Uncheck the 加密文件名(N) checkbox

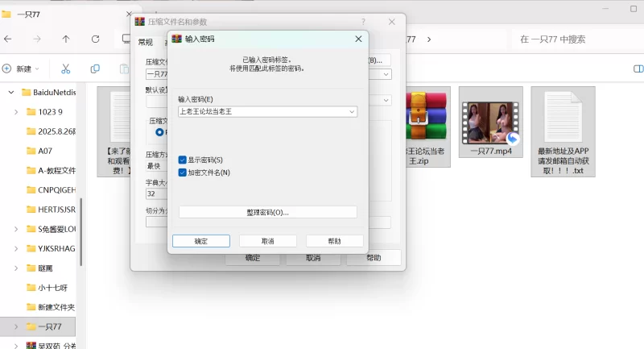(183, 172)
